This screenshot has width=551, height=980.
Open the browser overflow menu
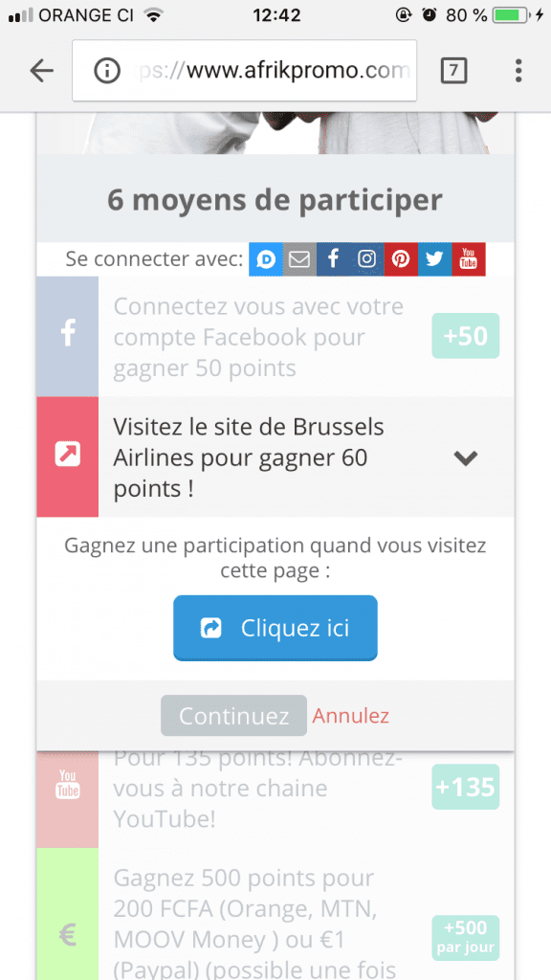(x=518, y=71)
